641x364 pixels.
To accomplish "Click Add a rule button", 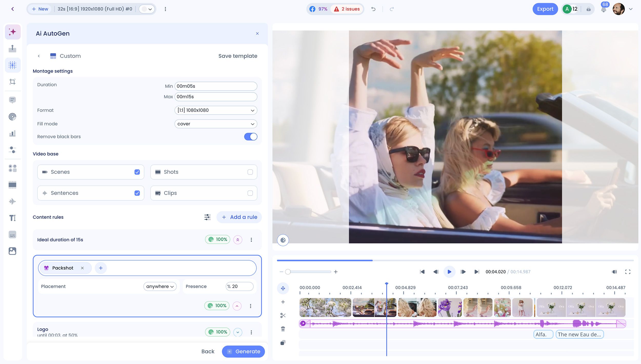I will coord(239,217).
